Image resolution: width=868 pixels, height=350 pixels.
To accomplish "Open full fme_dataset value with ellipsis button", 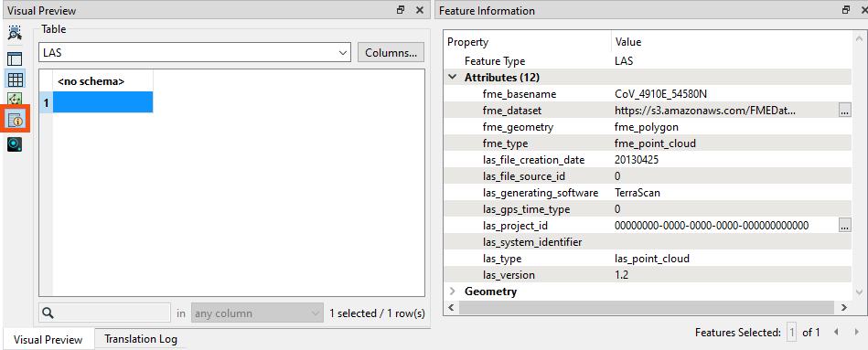I will (x=845, y=111).
